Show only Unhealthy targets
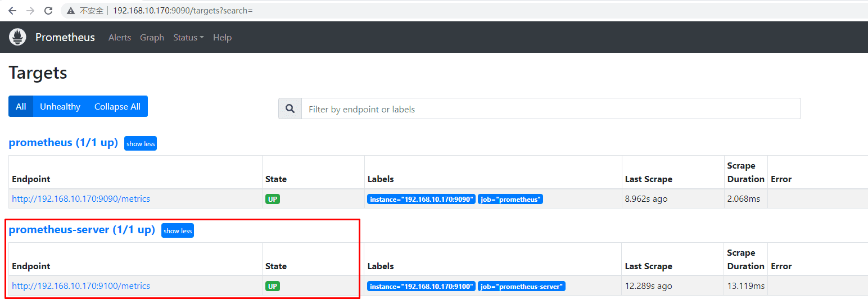 point(60,106)
